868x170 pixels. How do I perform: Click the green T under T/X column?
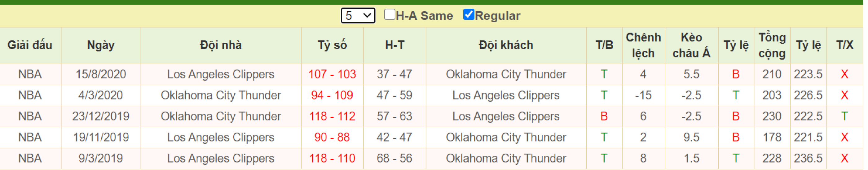844,116
